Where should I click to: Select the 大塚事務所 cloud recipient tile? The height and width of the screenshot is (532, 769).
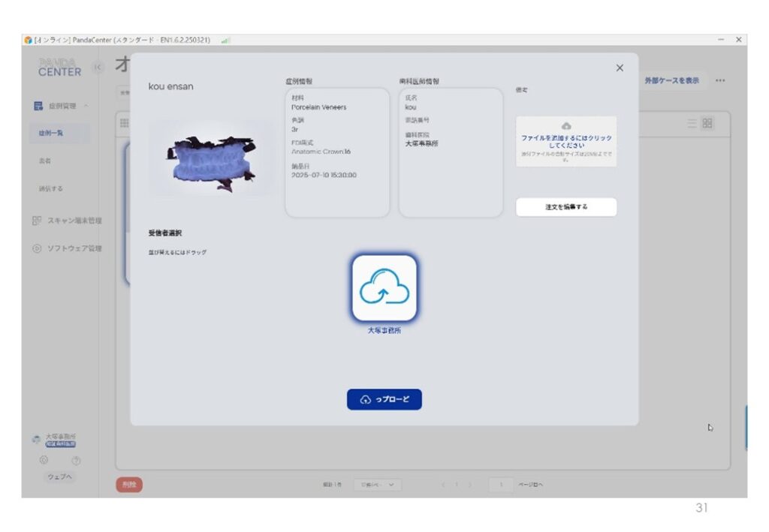click(384, 288)
